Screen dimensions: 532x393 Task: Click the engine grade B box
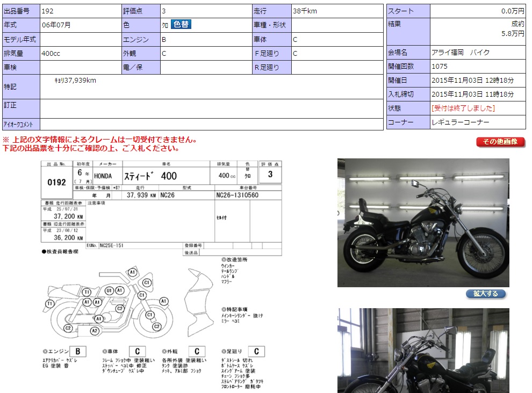[77, 352]
